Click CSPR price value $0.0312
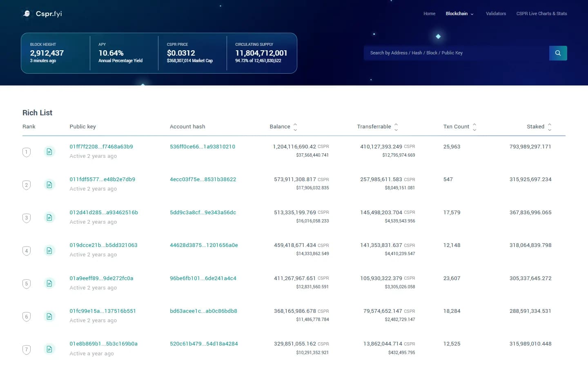The image size is (588, 368). coord(181,53)
